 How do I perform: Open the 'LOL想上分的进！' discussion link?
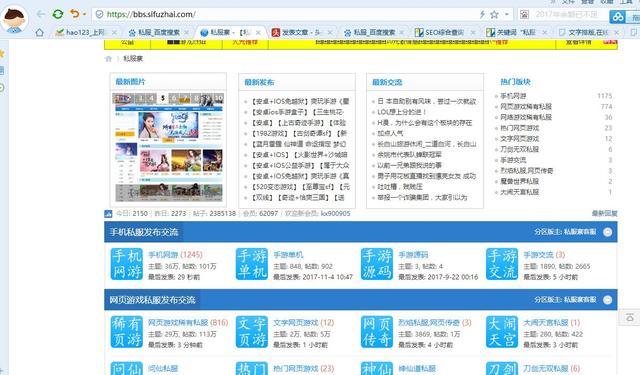pyautogui.click(x=402, y=112)
